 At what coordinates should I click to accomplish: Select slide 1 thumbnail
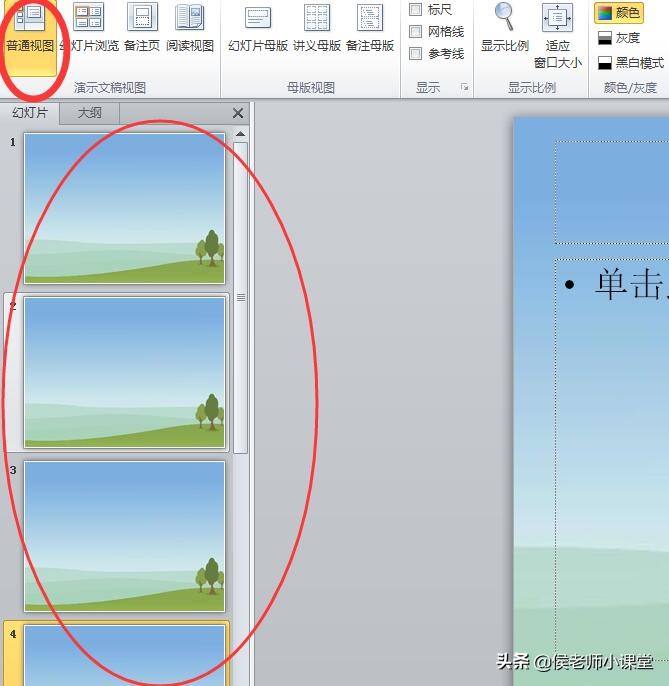point(125,209)
